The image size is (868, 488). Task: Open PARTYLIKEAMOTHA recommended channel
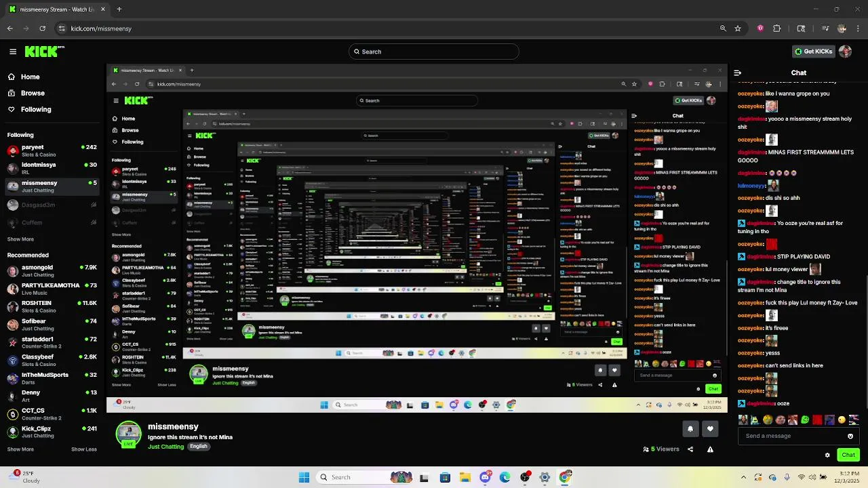(x=52, y=289)
